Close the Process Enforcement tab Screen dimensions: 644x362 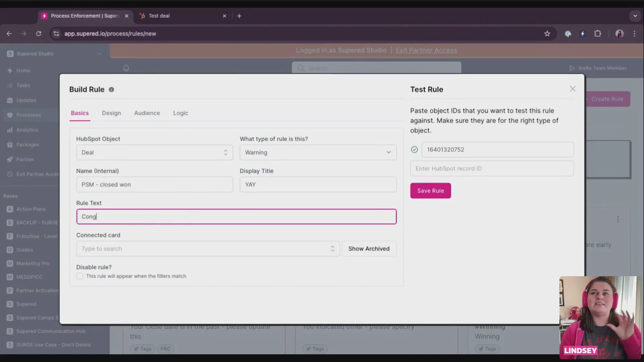coord(126,16)
